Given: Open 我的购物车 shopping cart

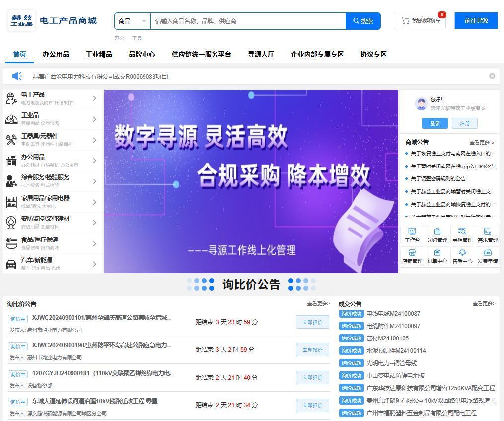Looking at the screenshot, I should [x=420, y=21].
